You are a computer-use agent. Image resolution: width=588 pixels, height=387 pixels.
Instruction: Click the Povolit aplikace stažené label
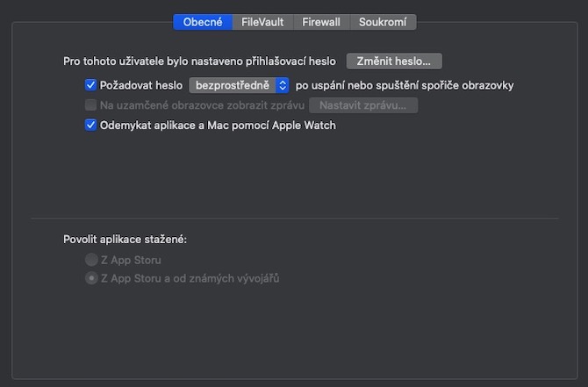(125, 239)
